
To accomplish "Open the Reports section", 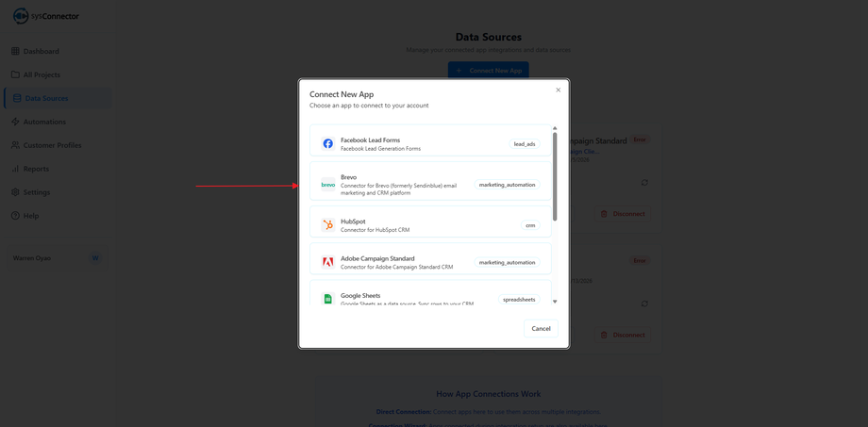I will [x=36, y=169].
